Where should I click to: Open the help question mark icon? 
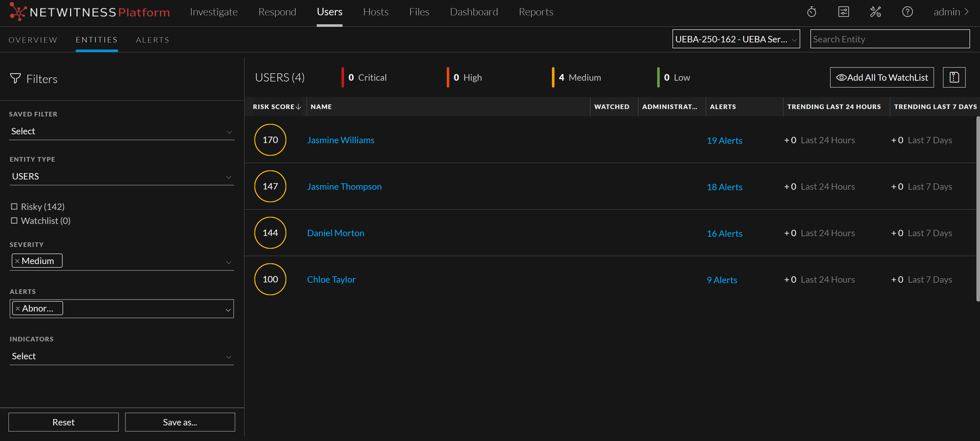tap(907, 12)
